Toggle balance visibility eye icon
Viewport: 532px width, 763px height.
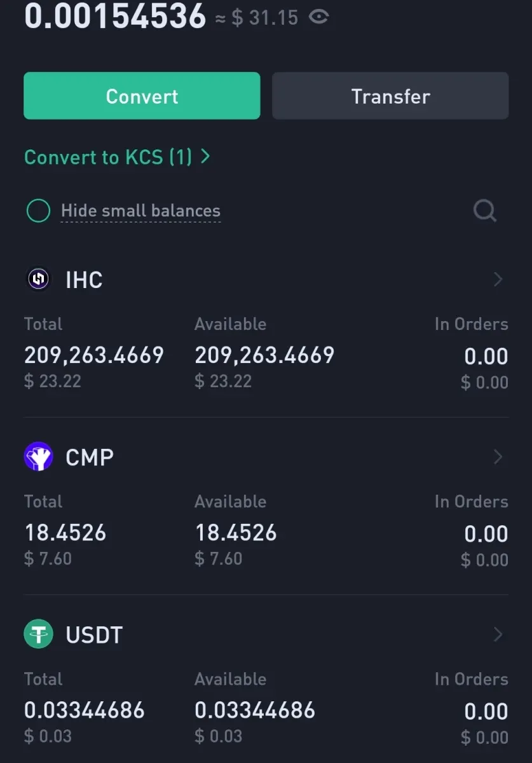tap(318, 17)
